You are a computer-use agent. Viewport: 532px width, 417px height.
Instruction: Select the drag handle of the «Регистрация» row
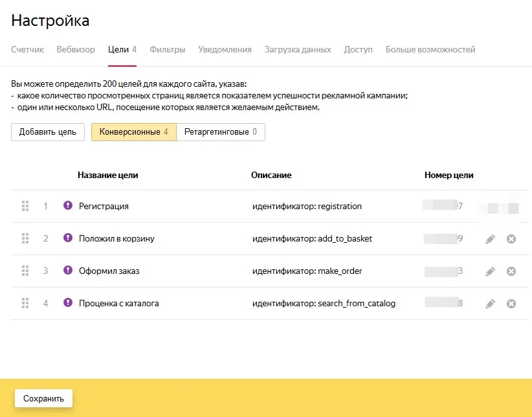click(25, 206)
